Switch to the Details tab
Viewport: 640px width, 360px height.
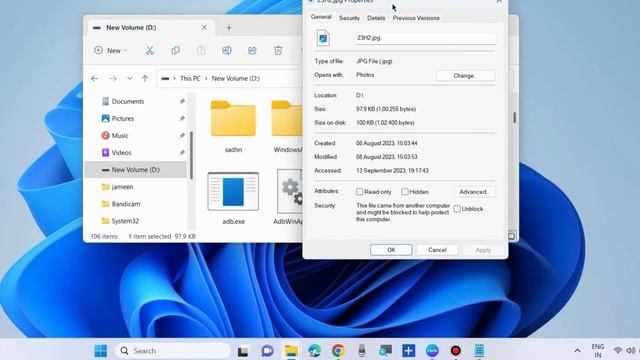point(376,18)
